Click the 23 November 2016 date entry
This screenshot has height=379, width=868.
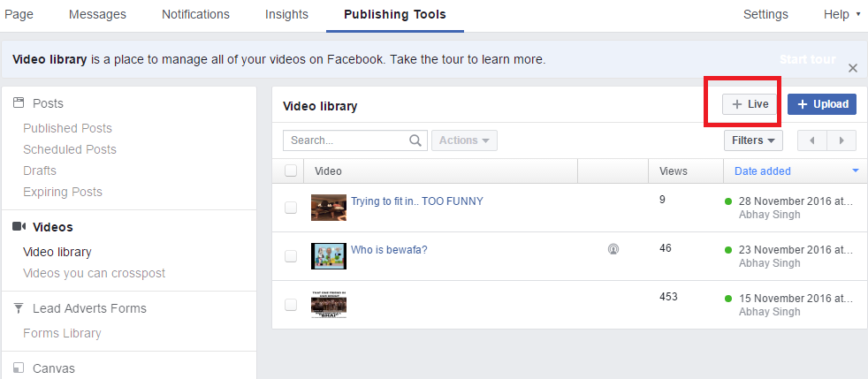pos(796,250)
